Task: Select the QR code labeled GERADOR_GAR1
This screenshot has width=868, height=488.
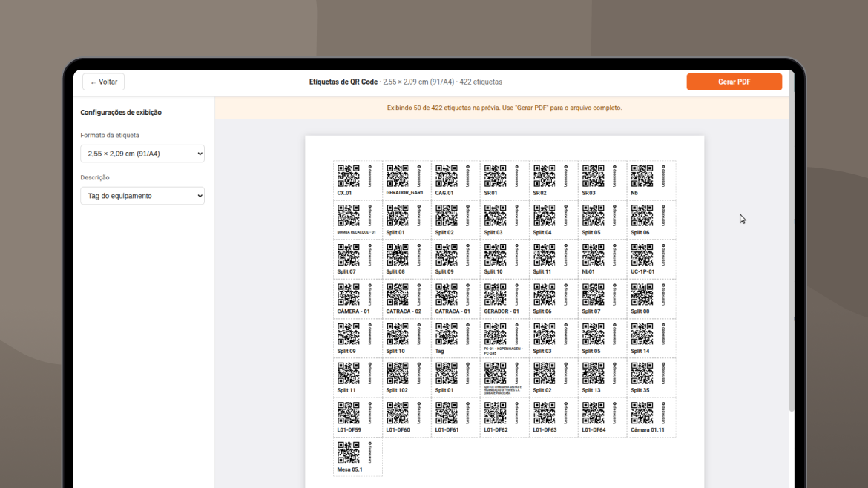Action: [x=398, y=176]
